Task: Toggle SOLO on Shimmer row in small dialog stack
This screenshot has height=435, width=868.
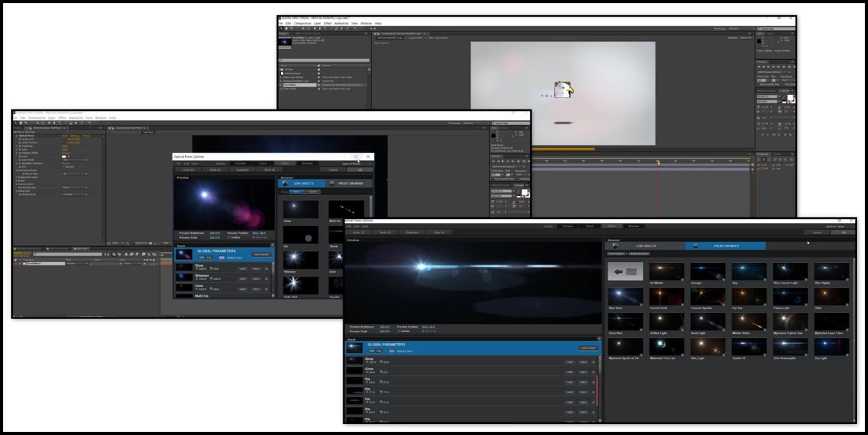Action: 257,279
